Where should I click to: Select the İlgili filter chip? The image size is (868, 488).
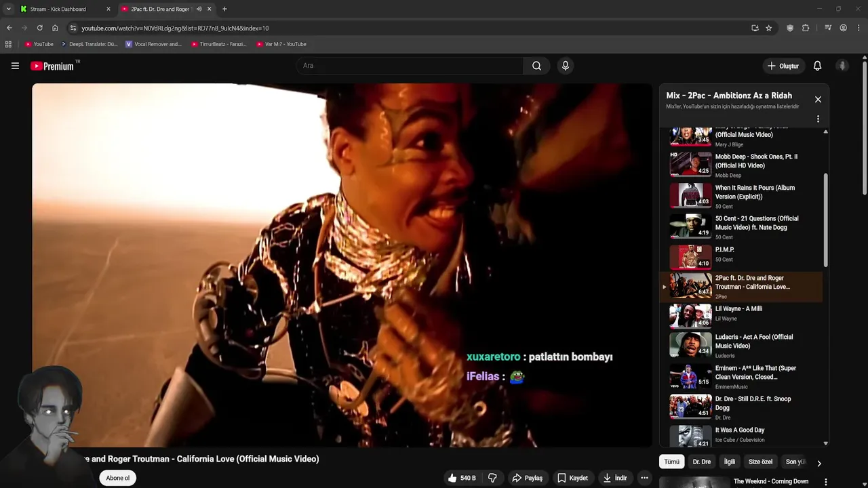click(730, 462)
